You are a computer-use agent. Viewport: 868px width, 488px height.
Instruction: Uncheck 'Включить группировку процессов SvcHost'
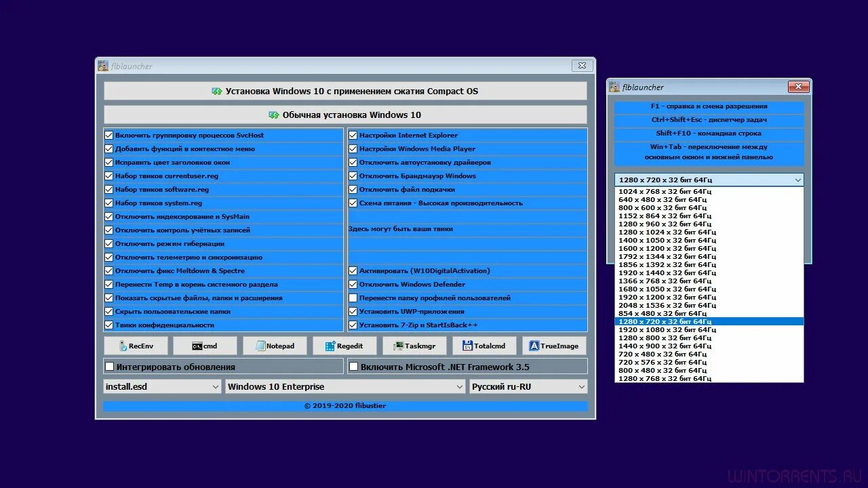click(109, 135)
